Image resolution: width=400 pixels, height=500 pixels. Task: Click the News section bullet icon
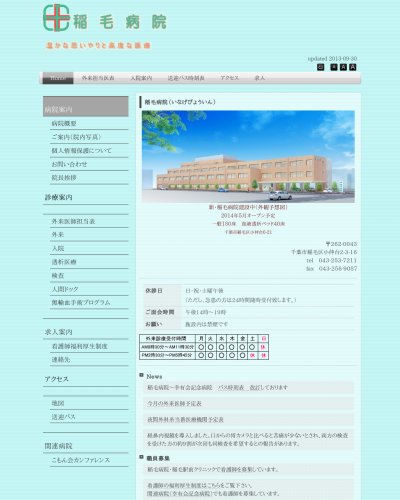(141, 375)
